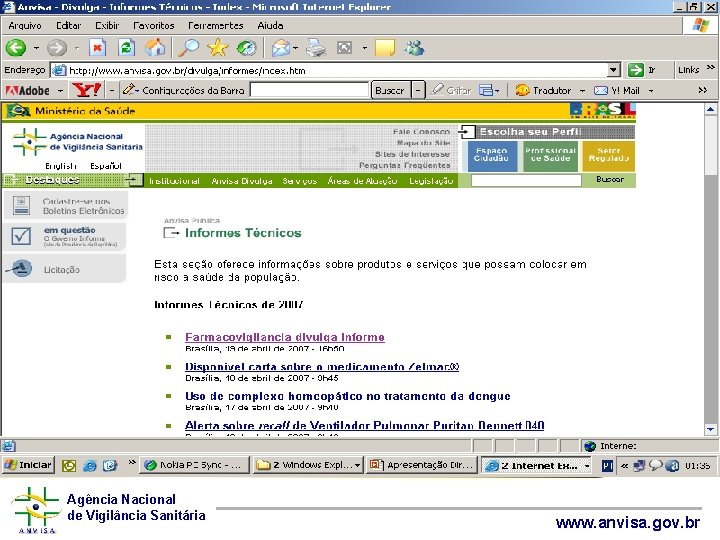720x540 pixels.
Task: Click the Yahoo Y! logo
Action: pos(86,90)
